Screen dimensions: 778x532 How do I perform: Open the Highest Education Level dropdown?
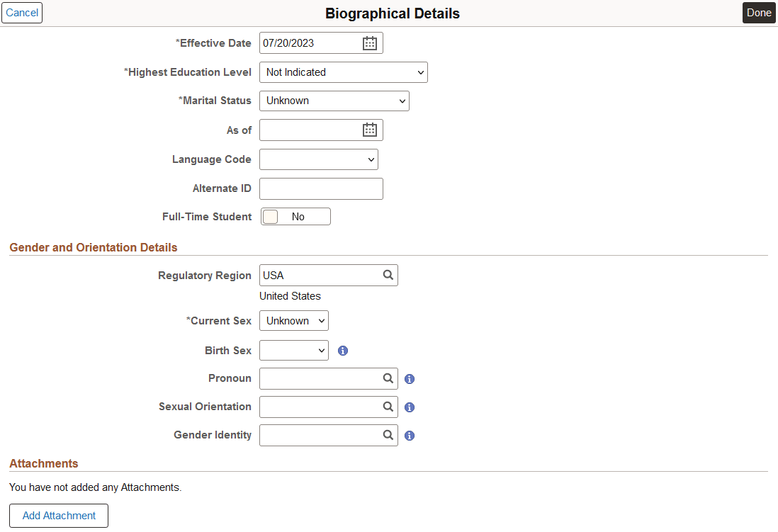(x=343, y=72)
